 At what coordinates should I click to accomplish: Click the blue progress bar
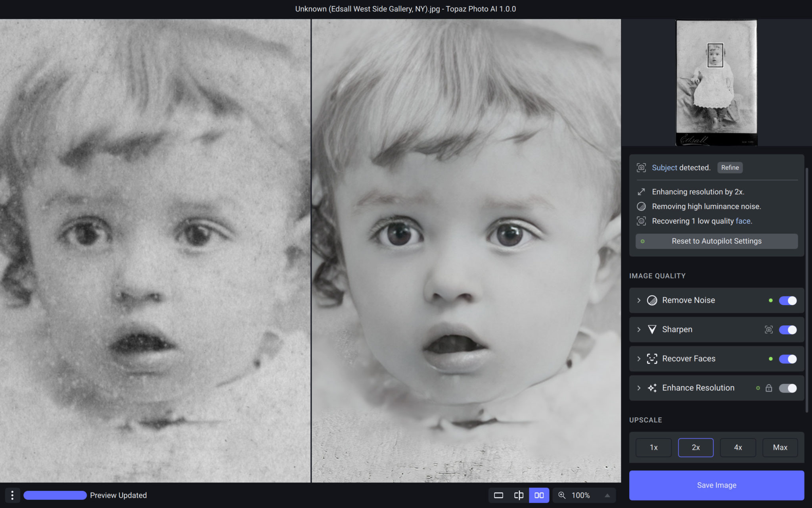tap(55, 495)
